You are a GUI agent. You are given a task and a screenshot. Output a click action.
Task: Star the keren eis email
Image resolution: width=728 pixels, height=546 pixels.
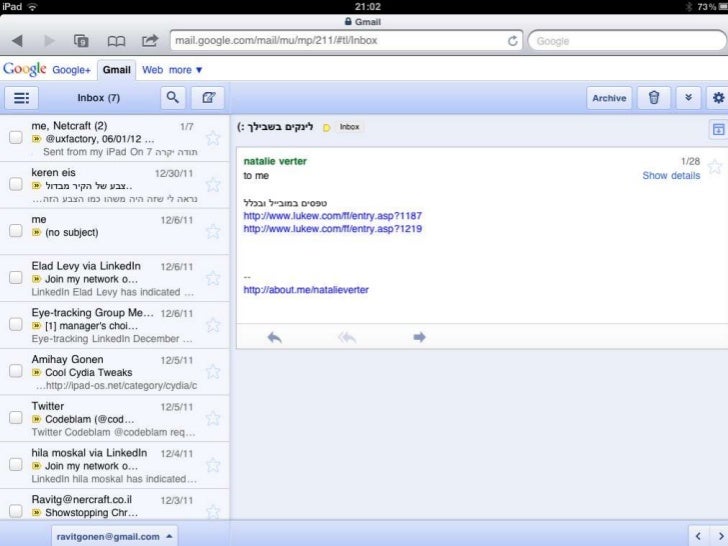[213, 185]
